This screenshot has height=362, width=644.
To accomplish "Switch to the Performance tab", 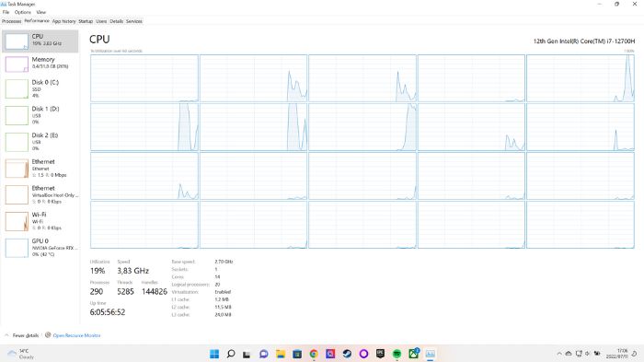I will point(37,21).
